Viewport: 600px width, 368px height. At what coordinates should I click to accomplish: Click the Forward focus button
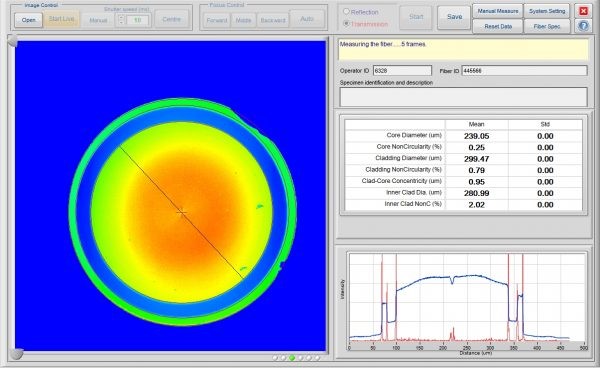[217, 20]
